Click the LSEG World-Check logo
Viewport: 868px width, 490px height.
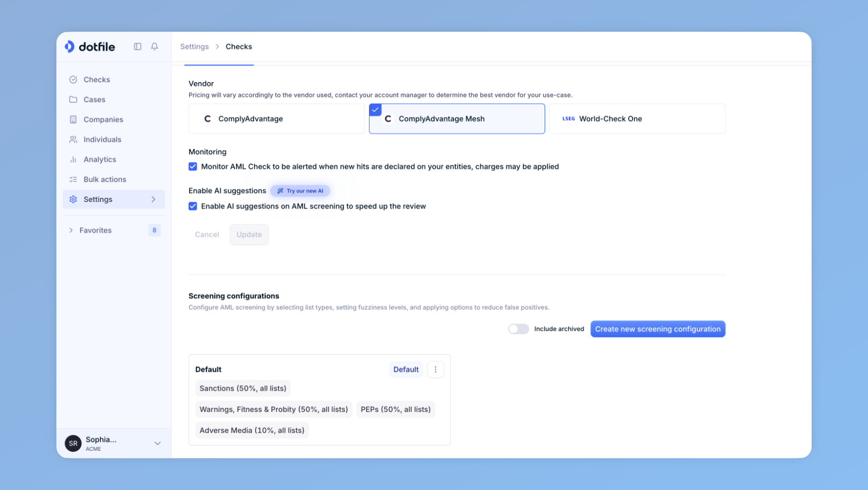[x=568, y=119]
